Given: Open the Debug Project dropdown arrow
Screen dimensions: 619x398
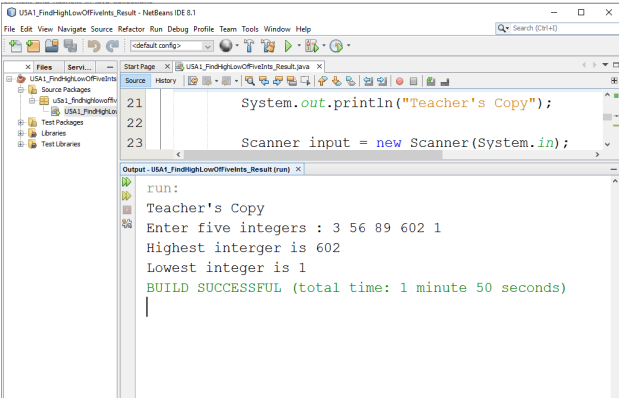Looking at the screenshot, I should coord(324,46).
